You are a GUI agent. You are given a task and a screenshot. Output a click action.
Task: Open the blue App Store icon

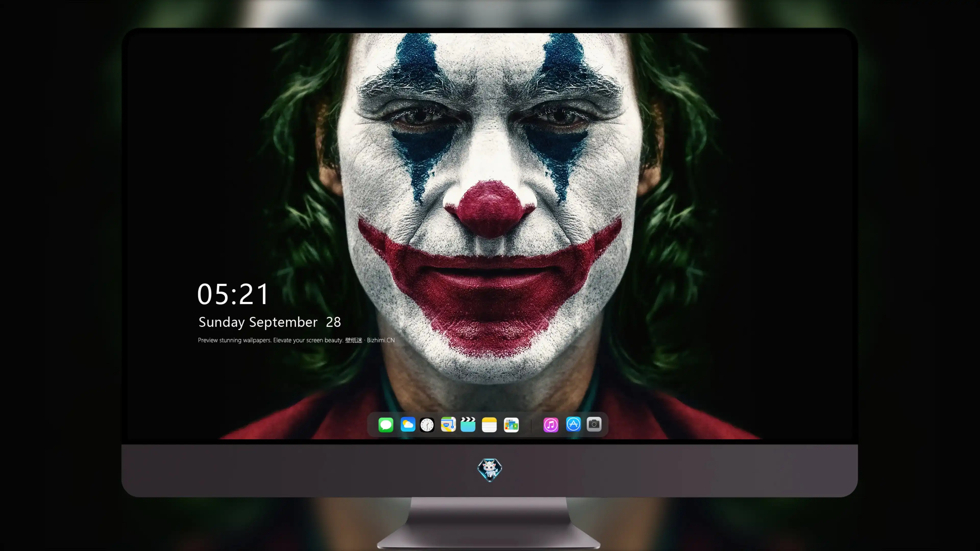573,424
